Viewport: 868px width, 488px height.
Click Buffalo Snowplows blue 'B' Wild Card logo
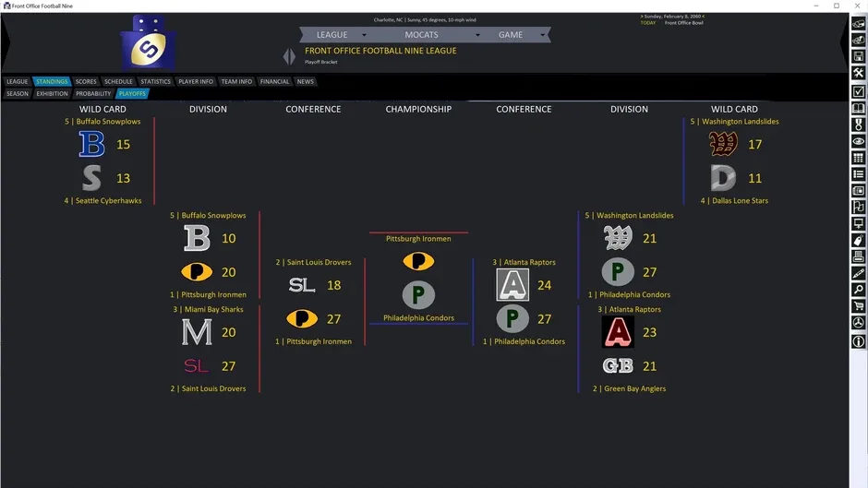point(91,144)
